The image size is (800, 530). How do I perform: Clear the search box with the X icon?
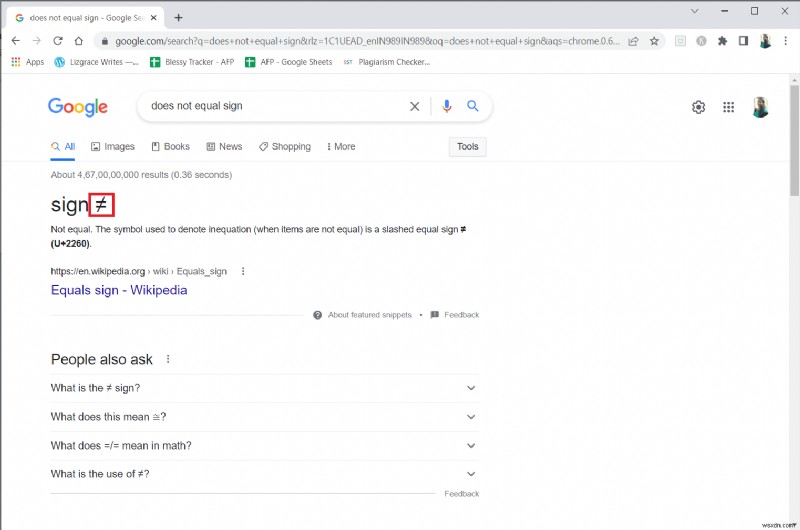[415, 106]
